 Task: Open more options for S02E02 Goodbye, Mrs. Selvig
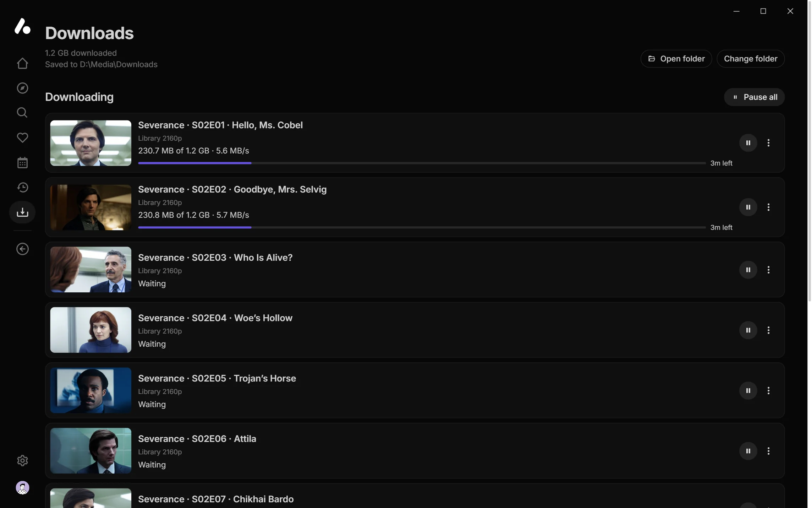tap(768, 207)
